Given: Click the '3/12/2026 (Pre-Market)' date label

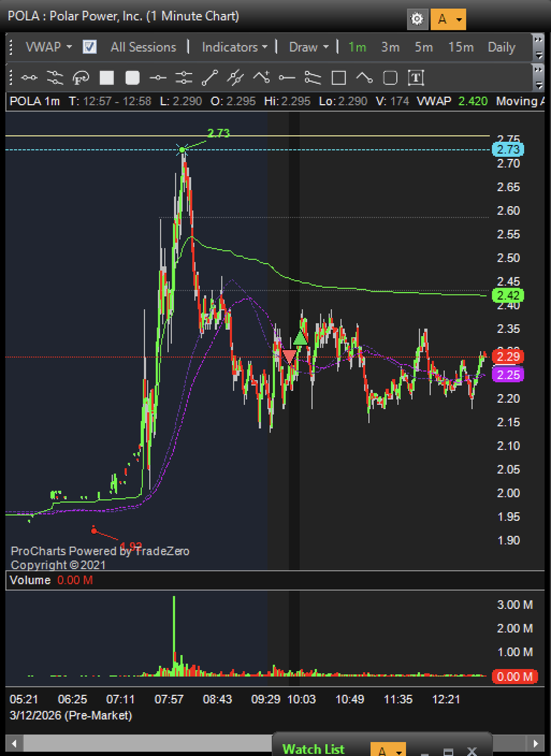Looking at the screenshot, I should click(x=71, y=715).
